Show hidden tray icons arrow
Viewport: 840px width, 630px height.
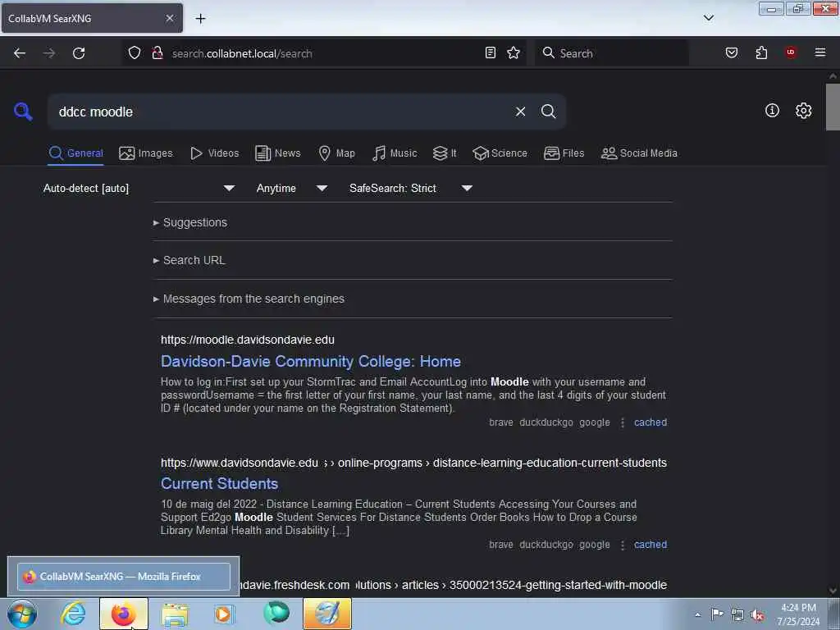click(x=697, y=614)
